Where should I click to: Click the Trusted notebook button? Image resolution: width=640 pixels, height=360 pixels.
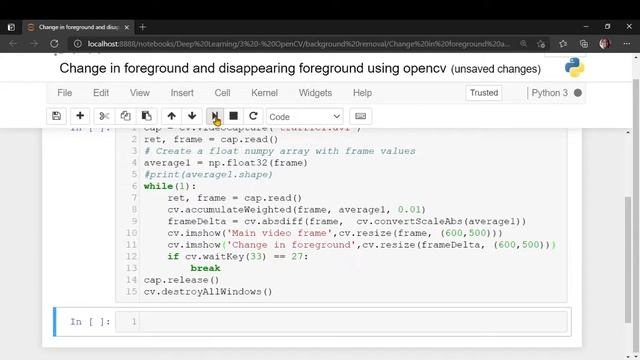(x=484, y=93)
